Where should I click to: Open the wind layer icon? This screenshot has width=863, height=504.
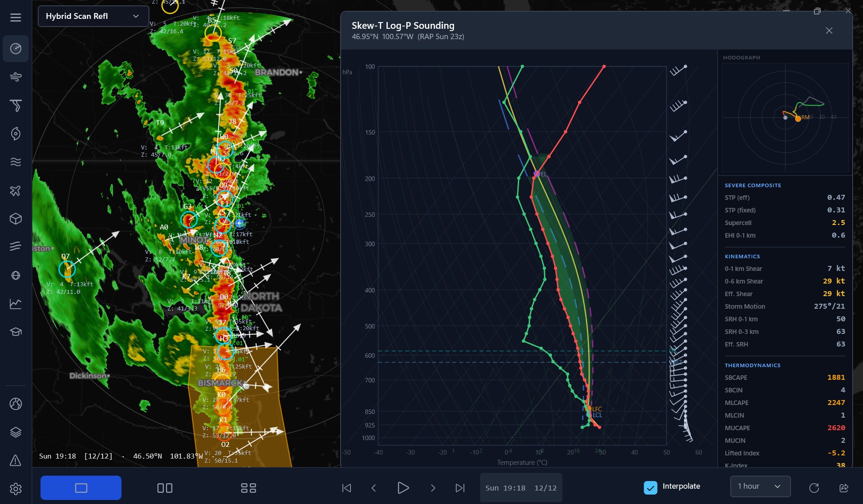16,77
